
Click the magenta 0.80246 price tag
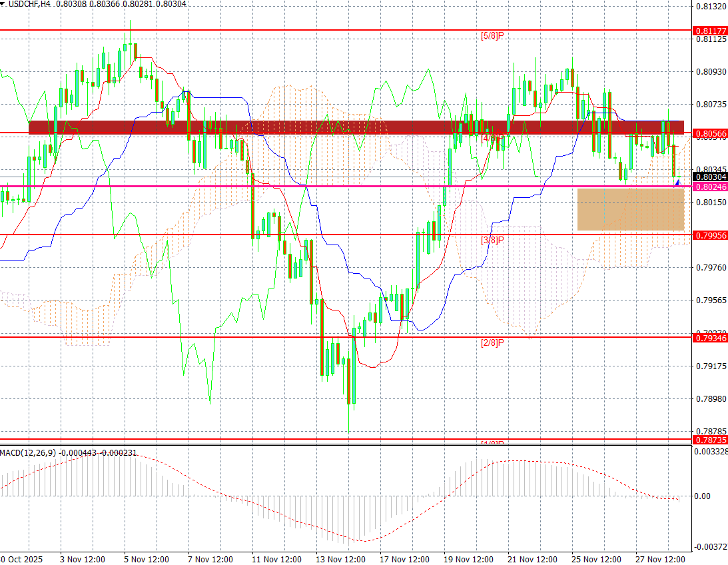pyautogui.click(x=710, y=187)
